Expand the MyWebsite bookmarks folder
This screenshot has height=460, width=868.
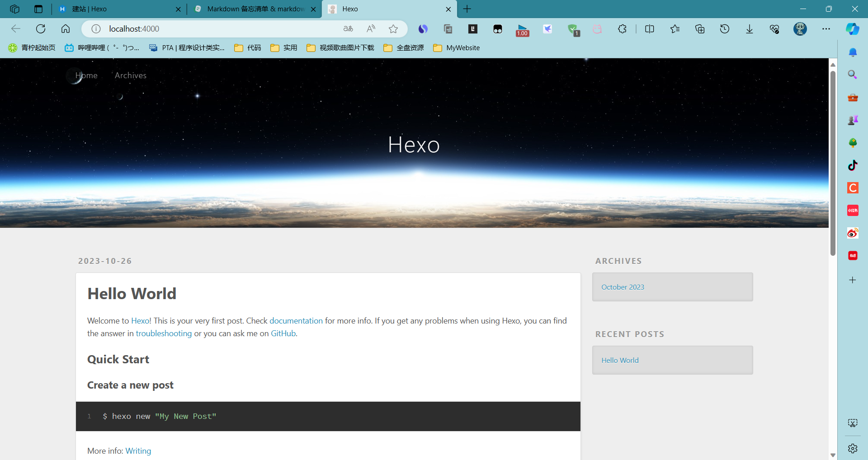point(457,48)
